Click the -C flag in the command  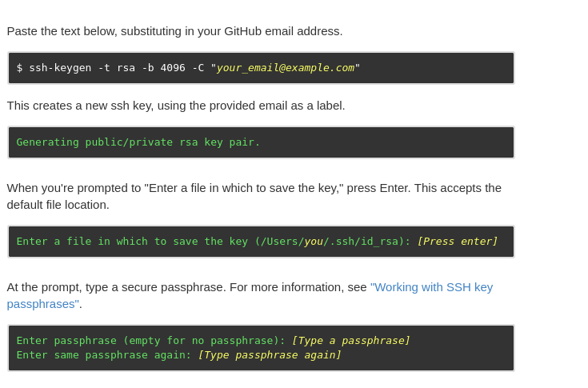198,68
